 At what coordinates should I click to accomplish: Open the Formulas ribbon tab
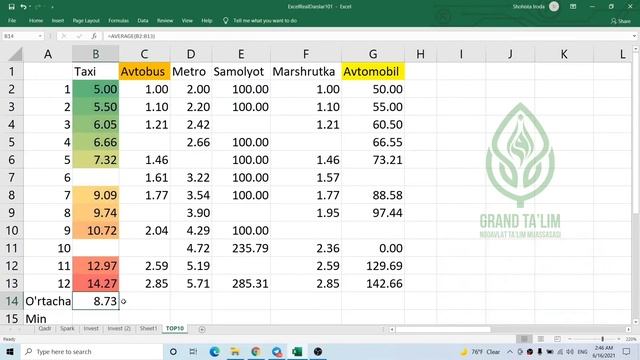[x=118, y=20]
